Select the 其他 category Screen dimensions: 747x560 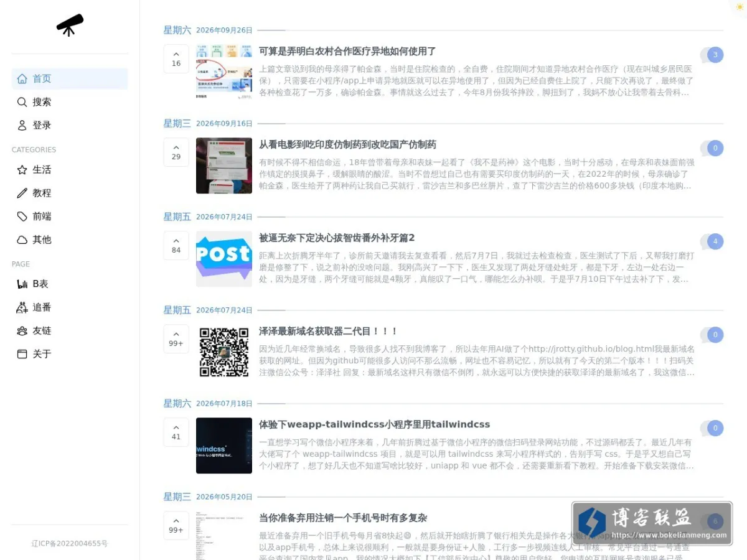point(70,240)
